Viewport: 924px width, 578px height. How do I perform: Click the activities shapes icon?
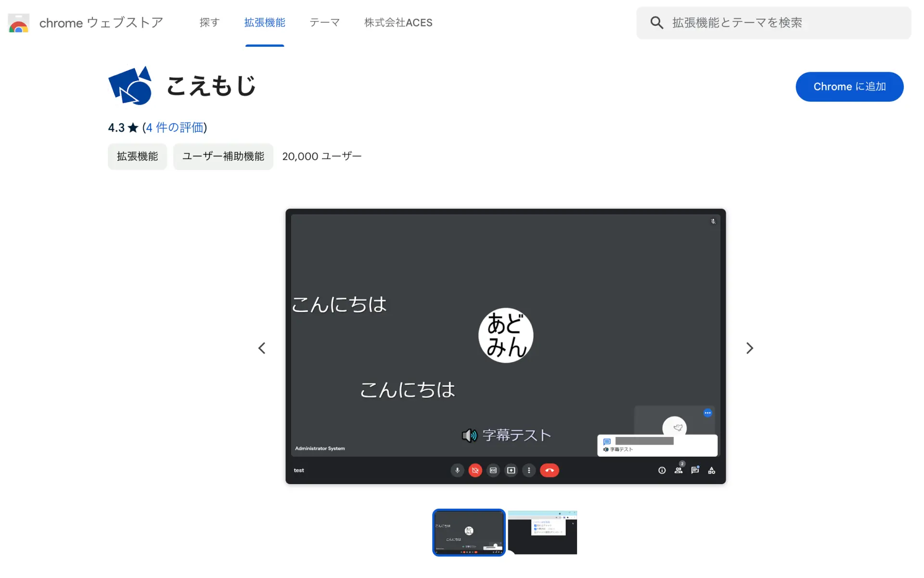(x=711, y=470)
